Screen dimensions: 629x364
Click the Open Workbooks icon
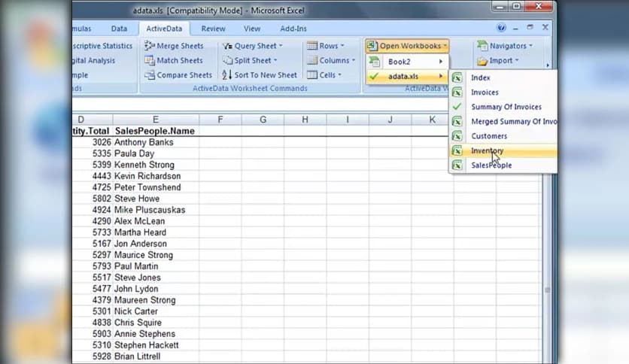click(372, 46)
